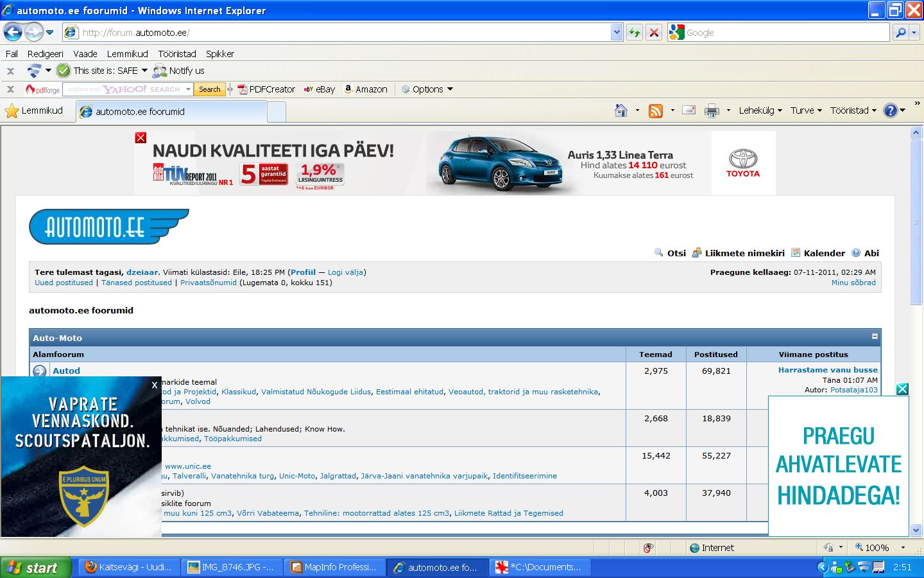The image size is (924, 578).
Task: Click the Lemmikud favorites star icon
Action: click(12, 111)
